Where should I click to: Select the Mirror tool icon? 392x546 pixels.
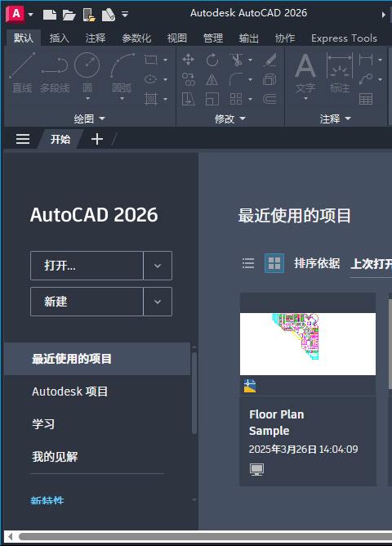click(212, 80)
